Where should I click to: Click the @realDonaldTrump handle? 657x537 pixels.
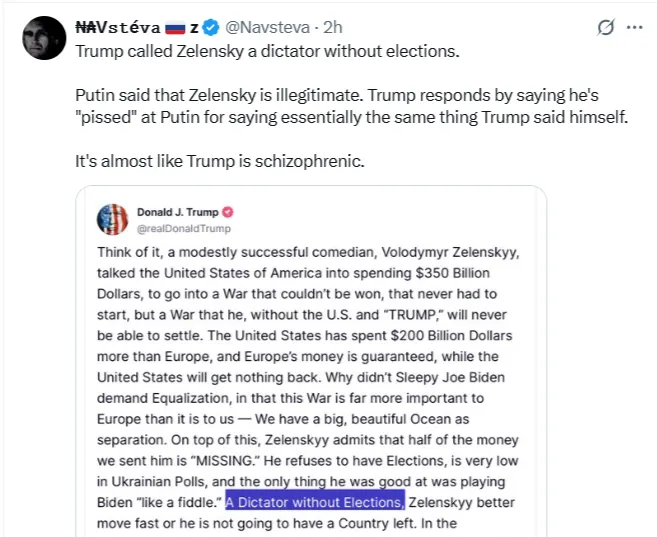click(178, 229)
